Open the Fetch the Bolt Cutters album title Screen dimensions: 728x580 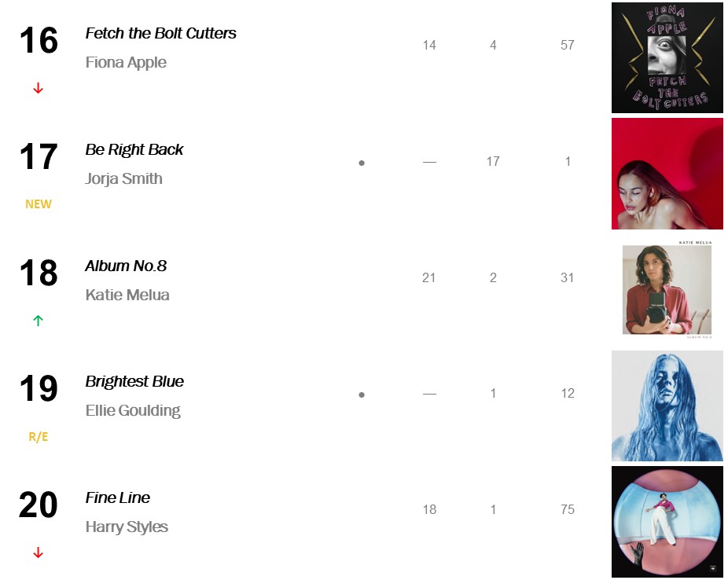(160, 34)
